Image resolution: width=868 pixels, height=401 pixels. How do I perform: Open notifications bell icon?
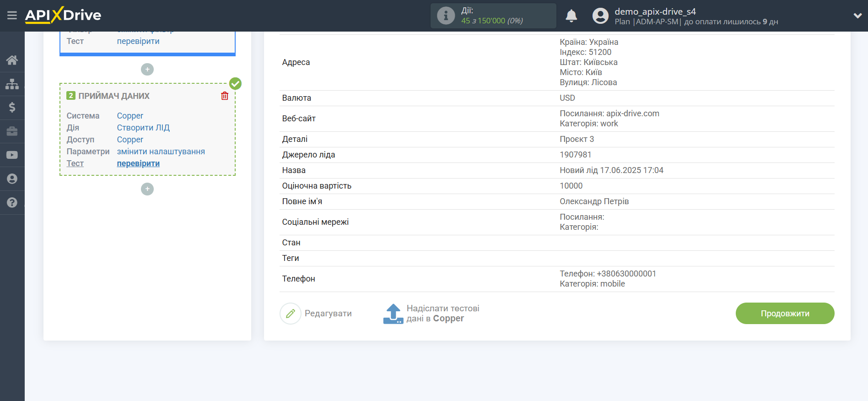click(571, 16)
